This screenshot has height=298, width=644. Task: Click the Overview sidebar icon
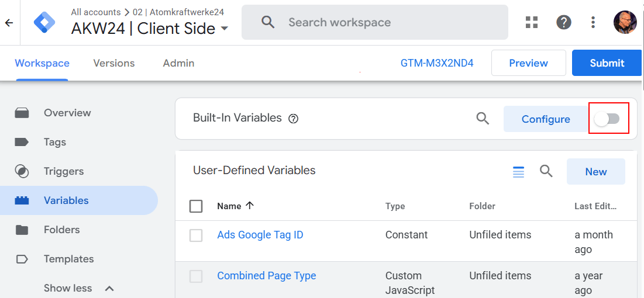tap(22, 113)
